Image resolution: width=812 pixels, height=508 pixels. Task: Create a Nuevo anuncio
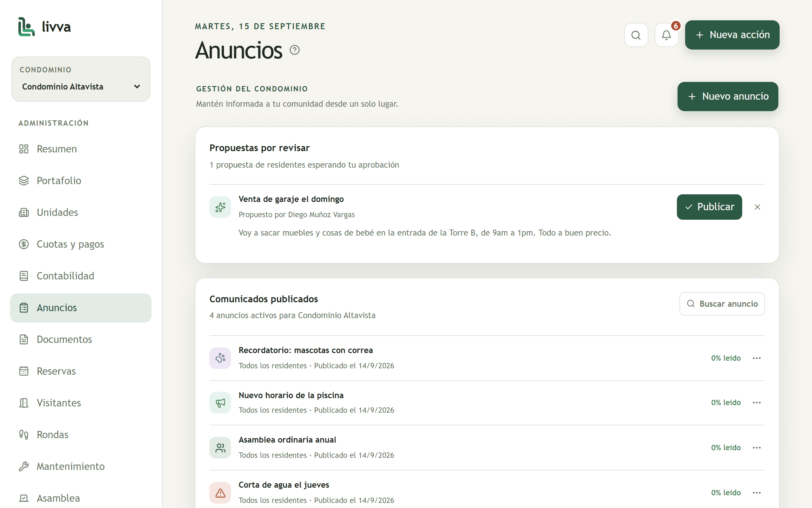[x=727, y=97]
